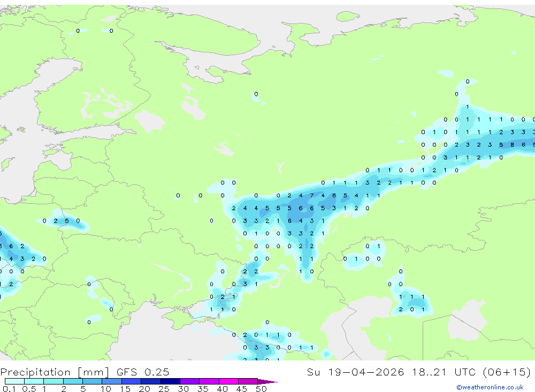The width and height of the screenshot is (535, 392).
Task: Click the legend scale label '45'
Action: 242,389
